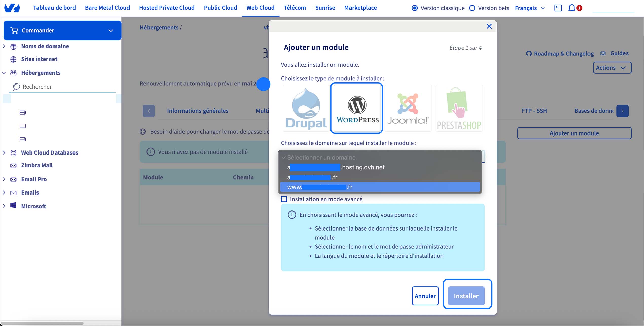Enable Installation en mode avancé
This screenshot has width=644, height=326.
click(284, 199)
